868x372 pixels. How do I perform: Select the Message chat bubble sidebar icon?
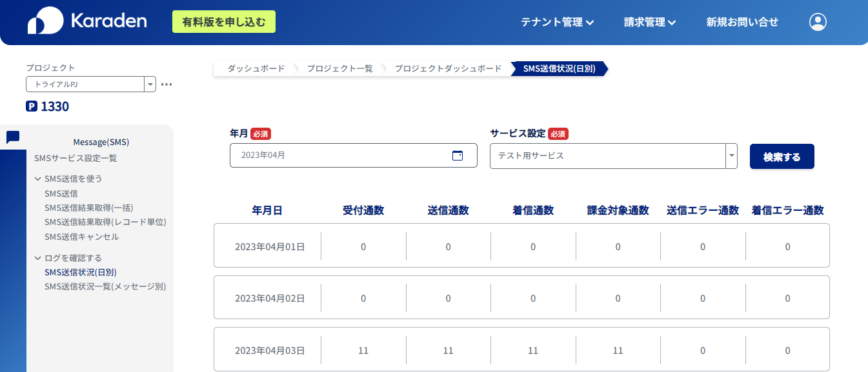pyautogui.click(x=13, y=137)
